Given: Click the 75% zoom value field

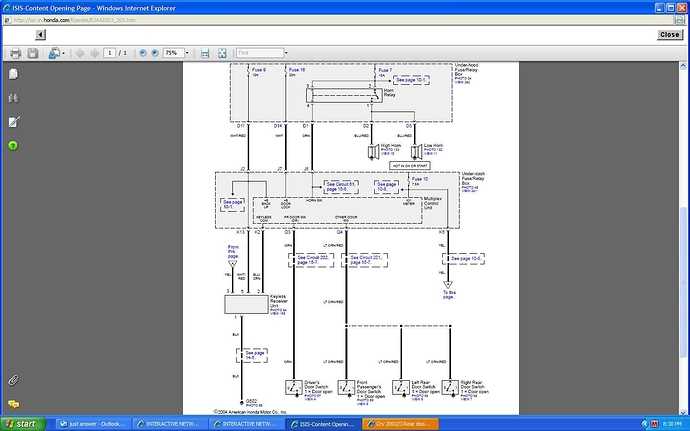Looking at the screenshot, I should tap(173, 53).
